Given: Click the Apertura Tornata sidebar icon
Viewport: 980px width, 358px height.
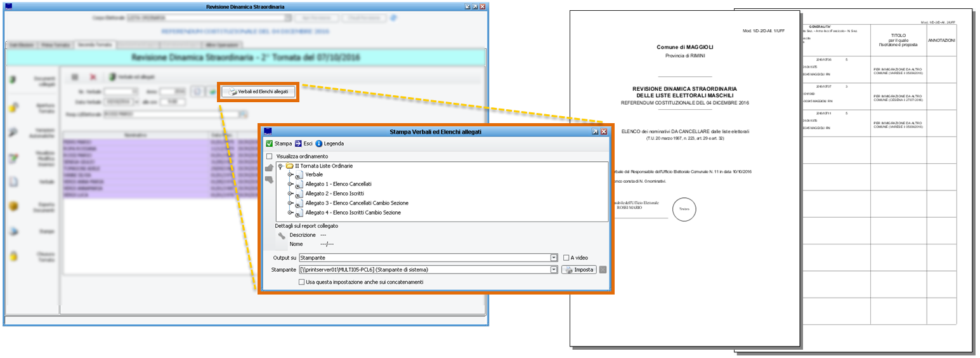Looking at the screenshot, I should coord(13,107).
